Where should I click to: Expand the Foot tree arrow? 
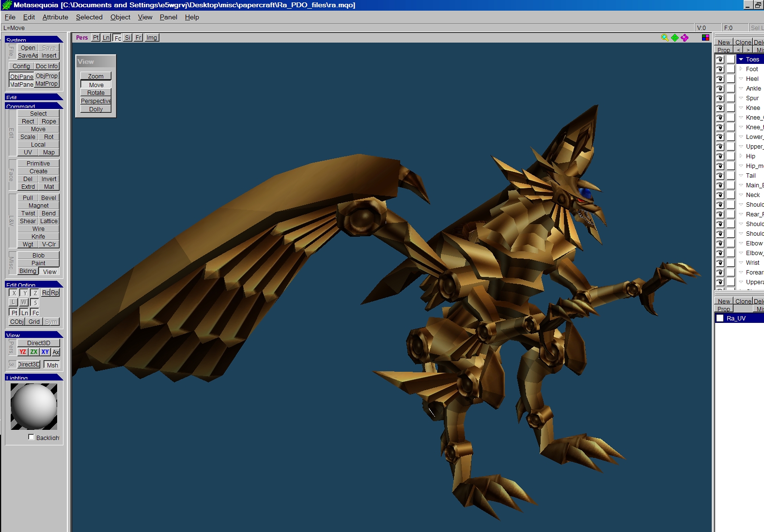pyautogui.click(x=741, y=69)
